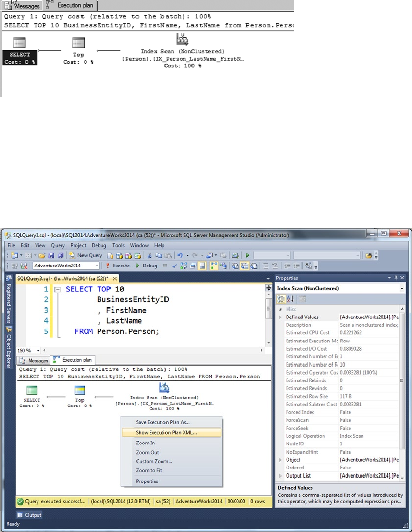Click the Database Engine Query icon after New Query

pos(109,256)
